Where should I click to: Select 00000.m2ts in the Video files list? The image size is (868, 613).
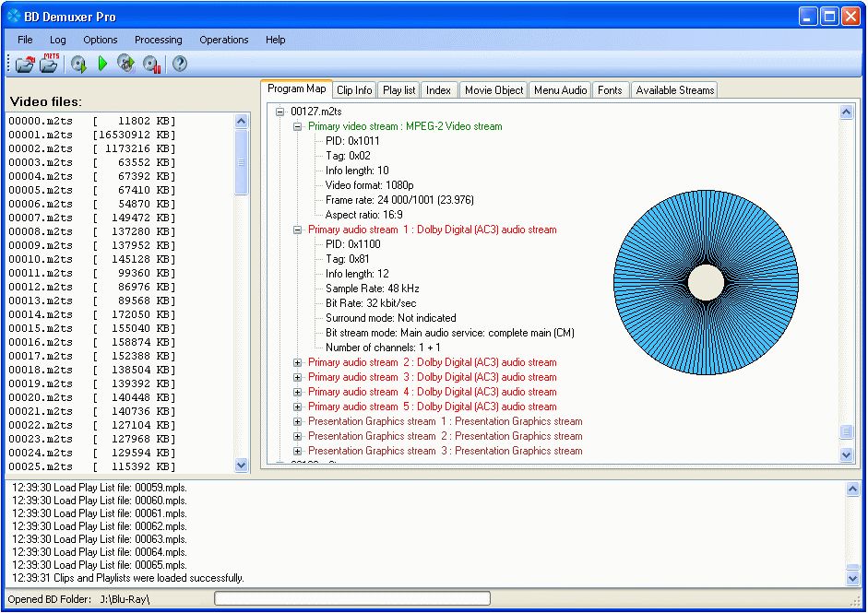pos(92,121)
